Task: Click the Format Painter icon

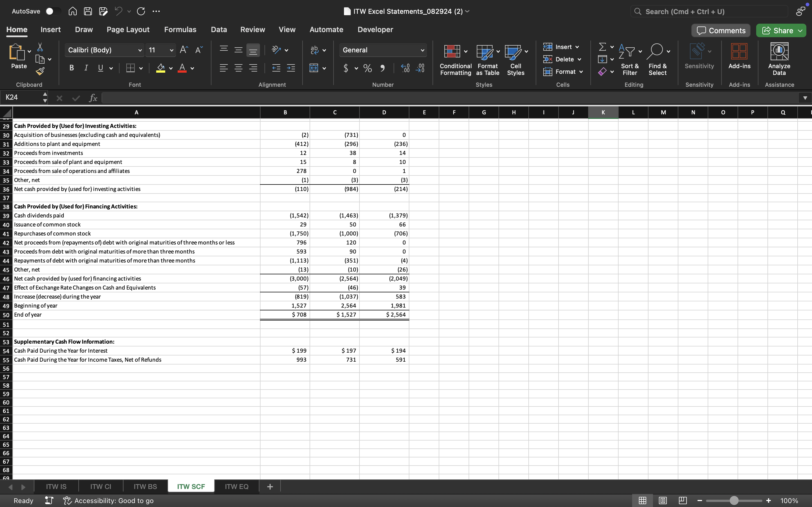Action: click(41, 71)
